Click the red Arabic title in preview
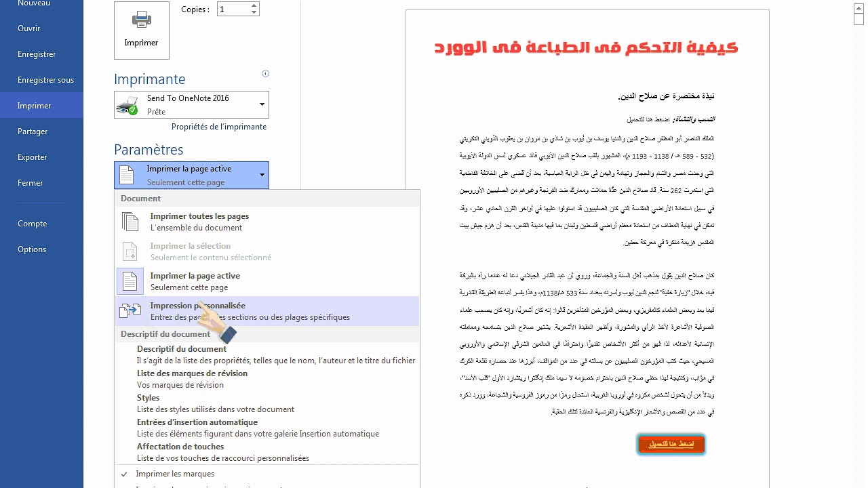The width and height of the screenshot is (868, 488). click(x=587, y=47)
